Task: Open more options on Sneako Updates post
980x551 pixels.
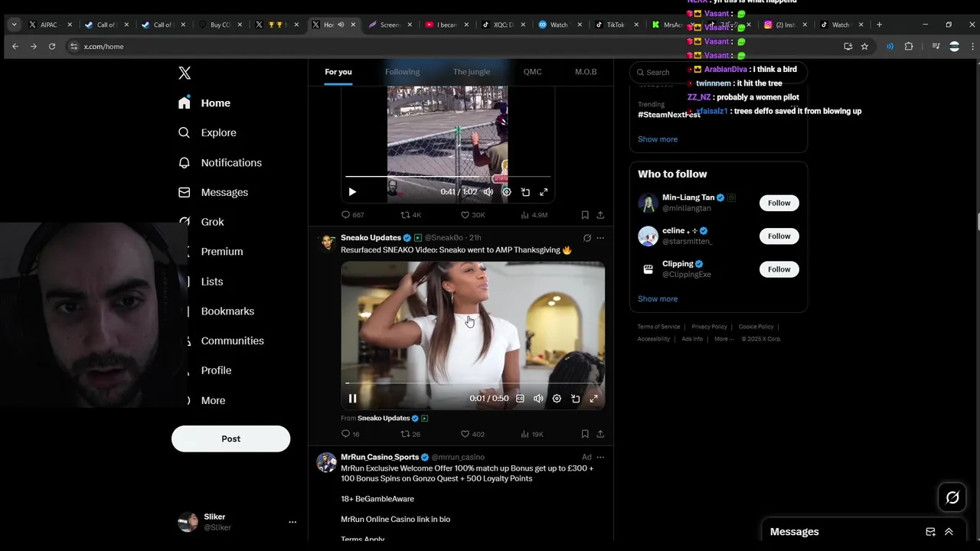Action: click(600, 238)
